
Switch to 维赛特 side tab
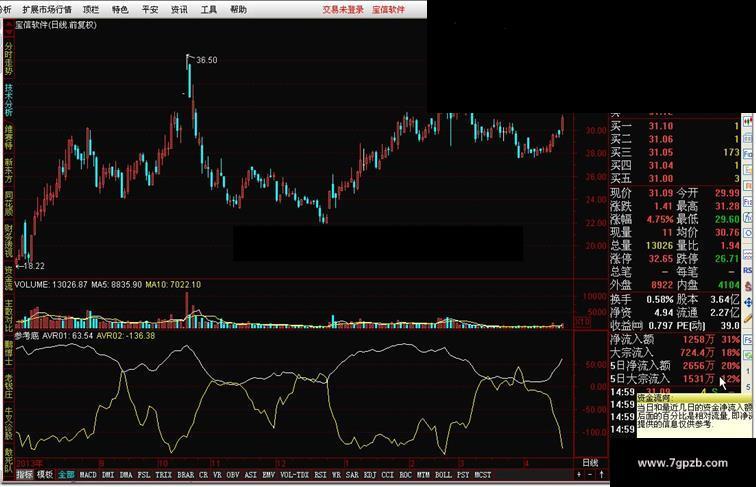tap(8, 137)
